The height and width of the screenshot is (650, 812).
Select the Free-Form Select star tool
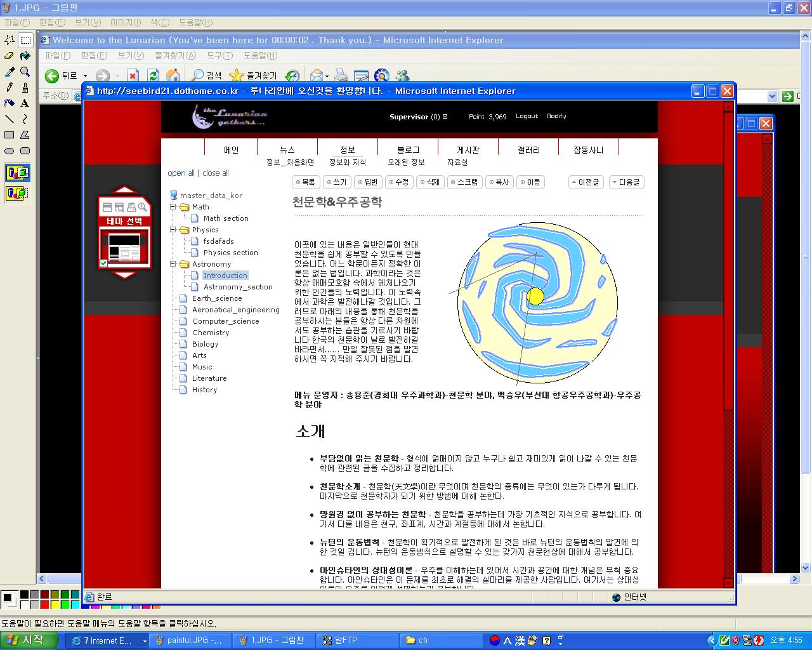pyautogui.click(x=10, y=40)
